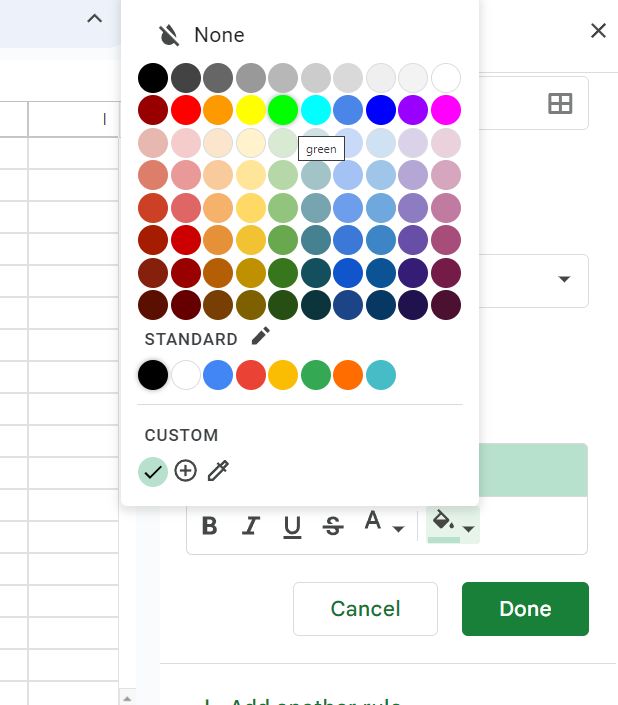Click the fill color paint bucket

pos(444,522)
